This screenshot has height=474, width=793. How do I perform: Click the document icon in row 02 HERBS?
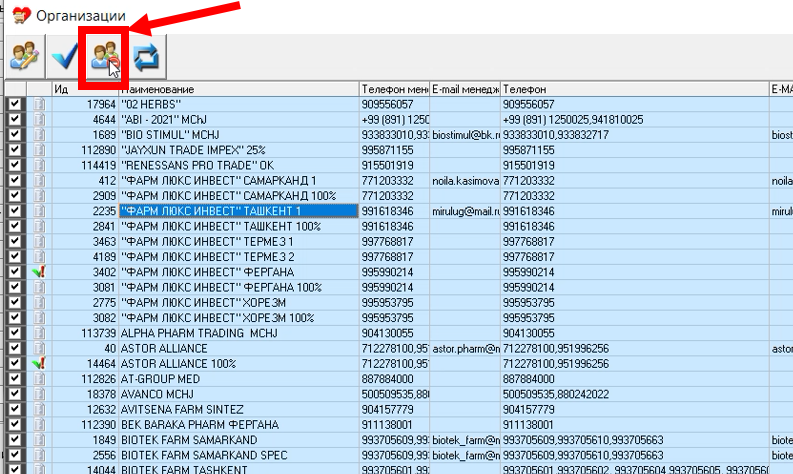coord(39,104)
